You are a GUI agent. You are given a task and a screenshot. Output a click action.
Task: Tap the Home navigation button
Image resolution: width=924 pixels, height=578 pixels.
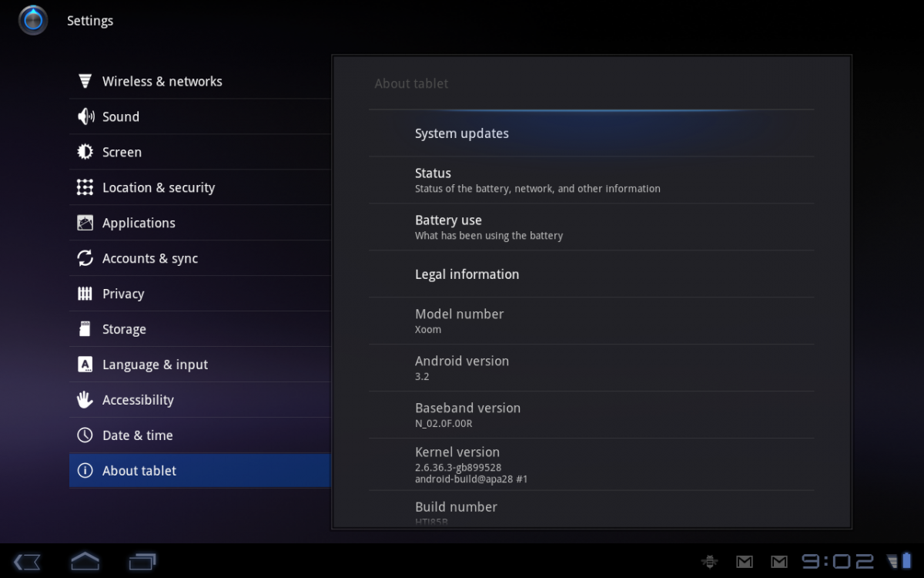click(85, 561)
